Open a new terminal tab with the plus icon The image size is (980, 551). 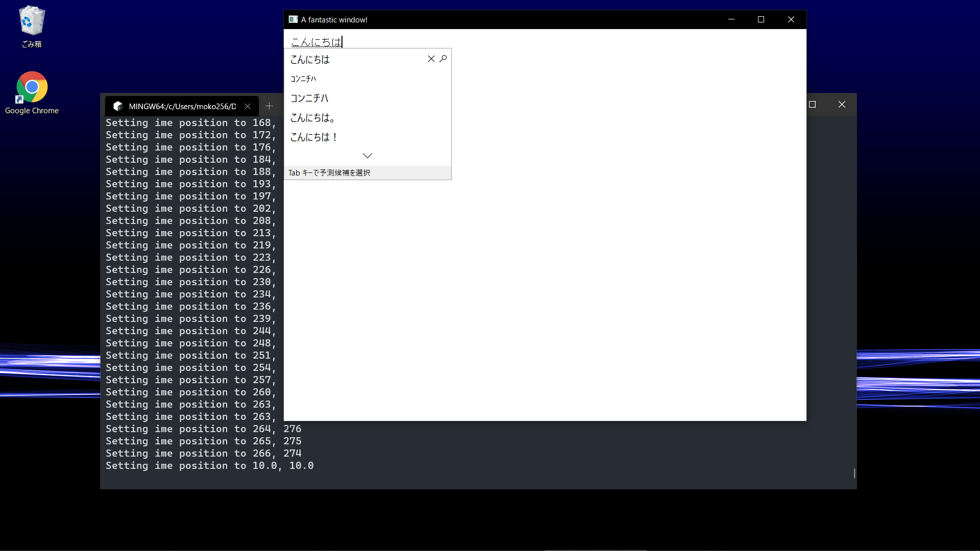[x=269, y=106]
